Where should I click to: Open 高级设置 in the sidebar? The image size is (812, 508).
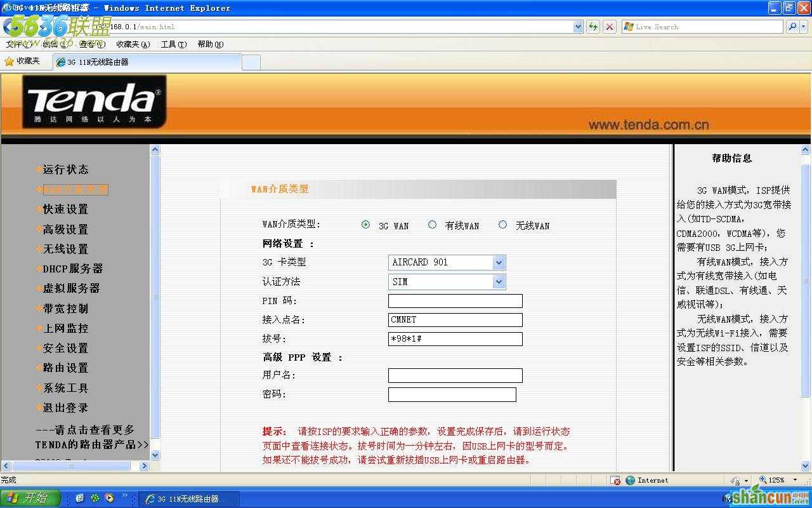point(65,229)
